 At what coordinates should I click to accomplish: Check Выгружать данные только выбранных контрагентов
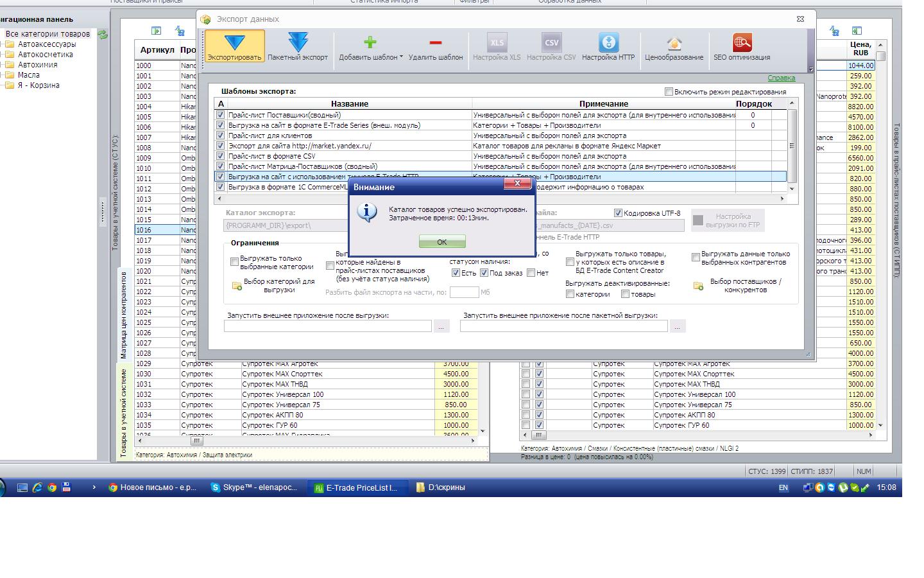click(696, 258)
